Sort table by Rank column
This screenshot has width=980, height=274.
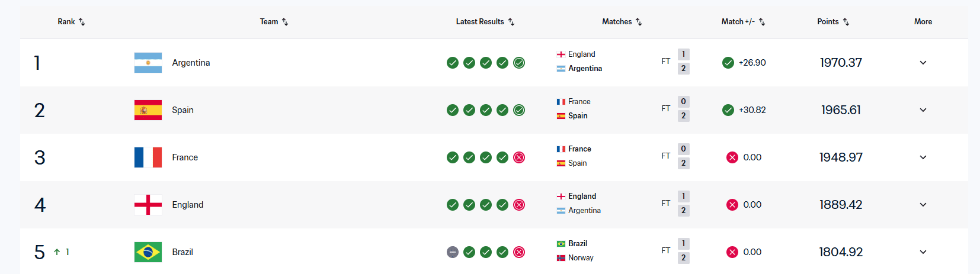[71, 21]
